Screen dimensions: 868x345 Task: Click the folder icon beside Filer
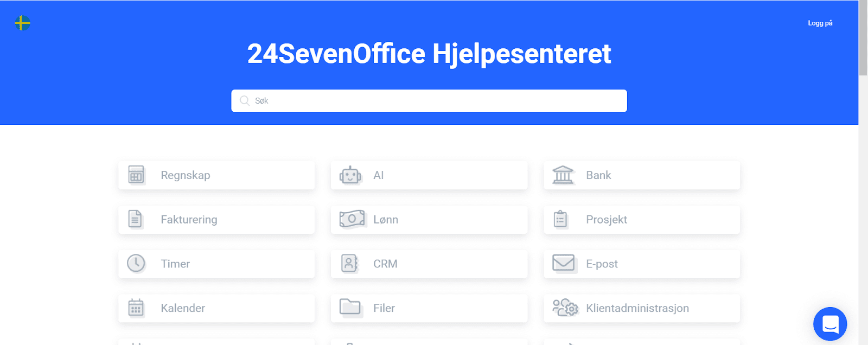coord(350,307)
